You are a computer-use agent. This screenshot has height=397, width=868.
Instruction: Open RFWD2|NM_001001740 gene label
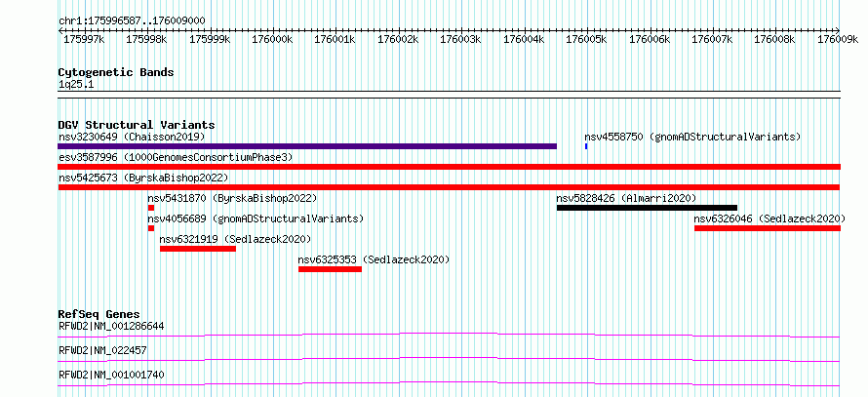(111, 375)
